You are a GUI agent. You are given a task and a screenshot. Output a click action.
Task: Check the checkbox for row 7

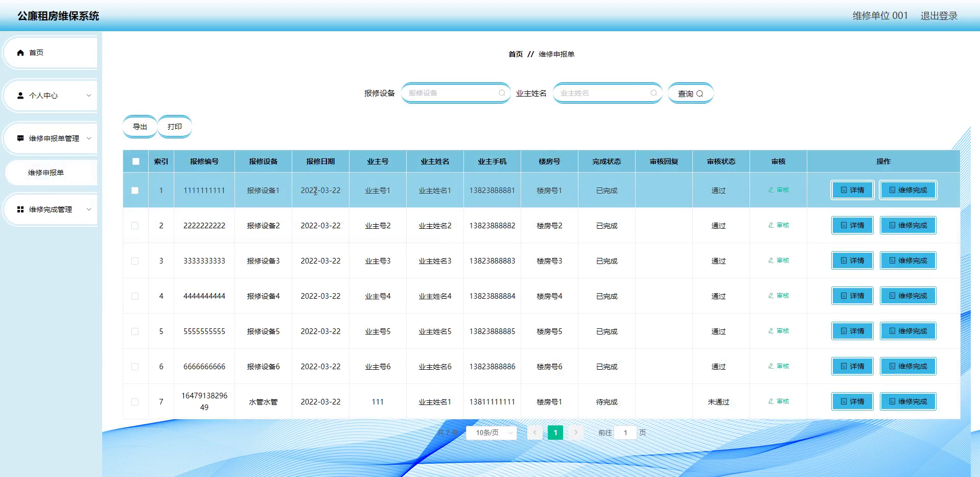coord(135,402)
